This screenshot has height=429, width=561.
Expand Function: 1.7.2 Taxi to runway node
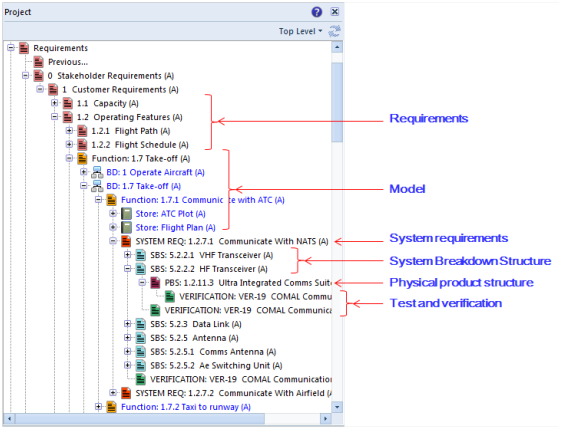[x=98, y=406]
